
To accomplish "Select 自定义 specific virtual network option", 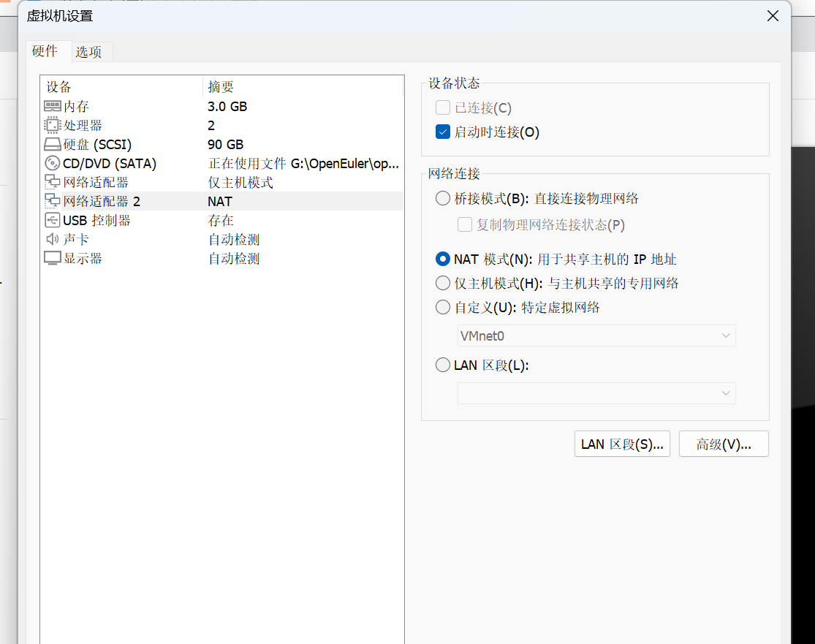I will click(443, 307).
